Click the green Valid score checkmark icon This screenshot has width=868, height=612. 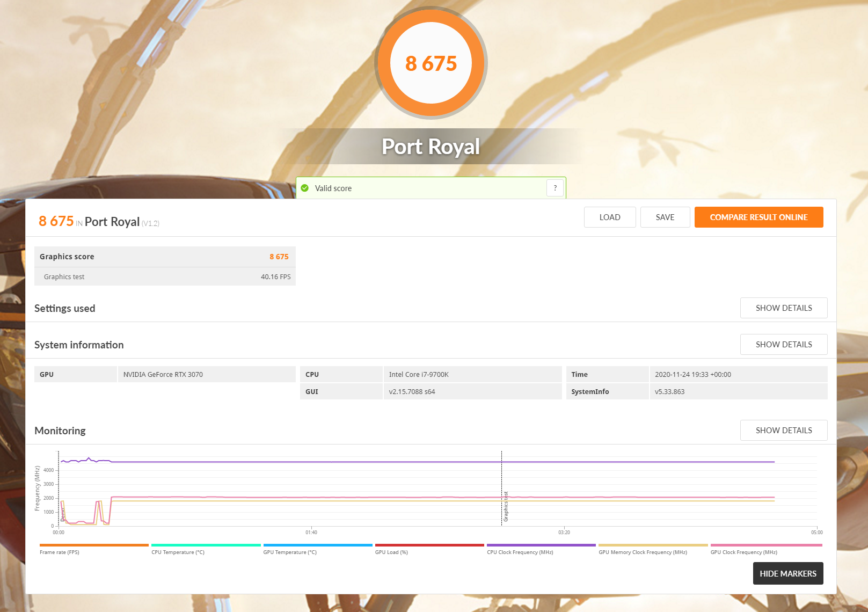[305, 188]
